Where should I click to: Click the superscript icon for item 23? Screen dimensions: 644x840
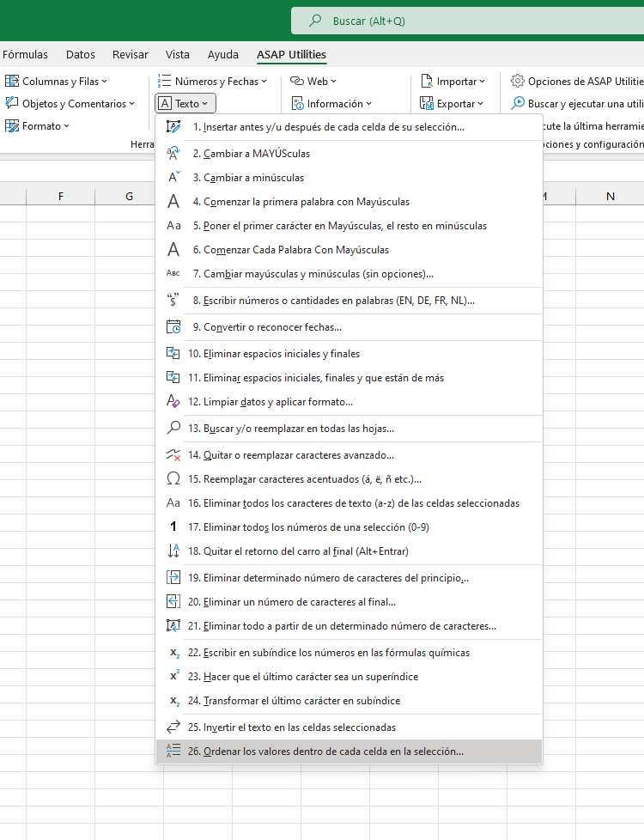tap(174, 676)
